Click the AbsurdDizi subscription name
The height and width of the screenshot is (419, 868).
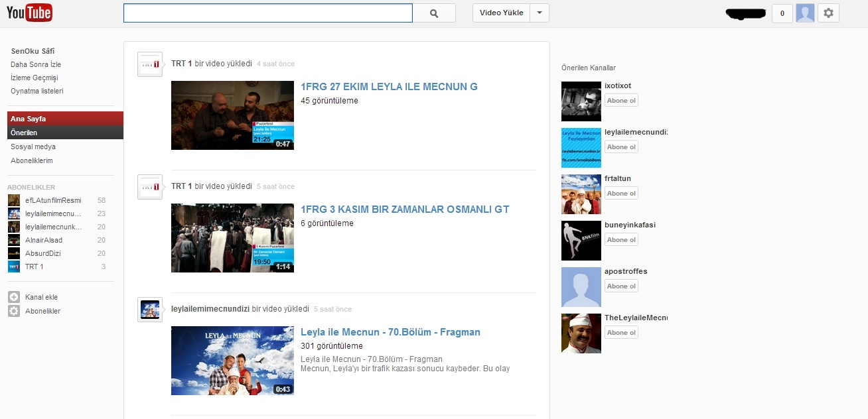tap(44, 253)
